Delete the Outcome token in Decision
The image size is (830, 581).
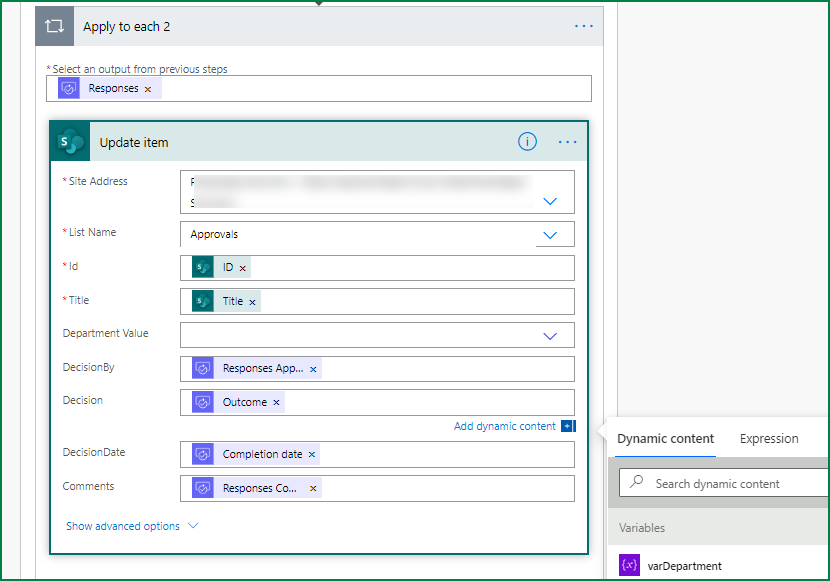[x=276, y=403]
